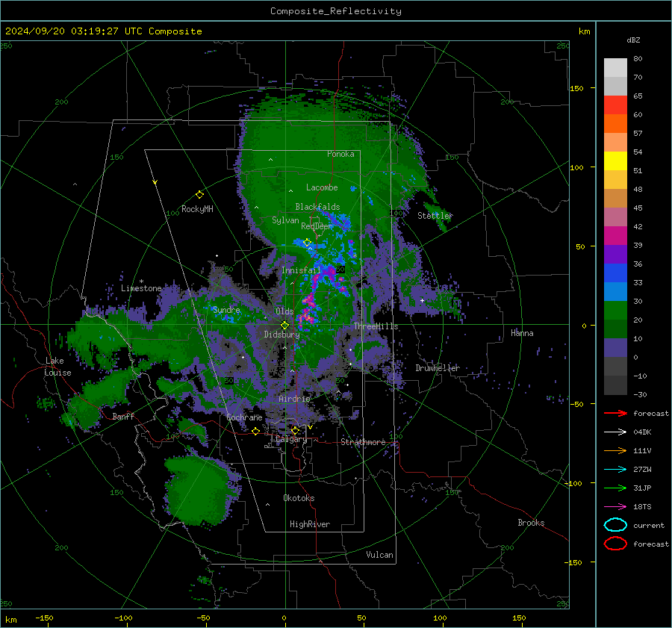
Task: Click the green 31JP arrow legend icon
Action: tap(616, 488)
